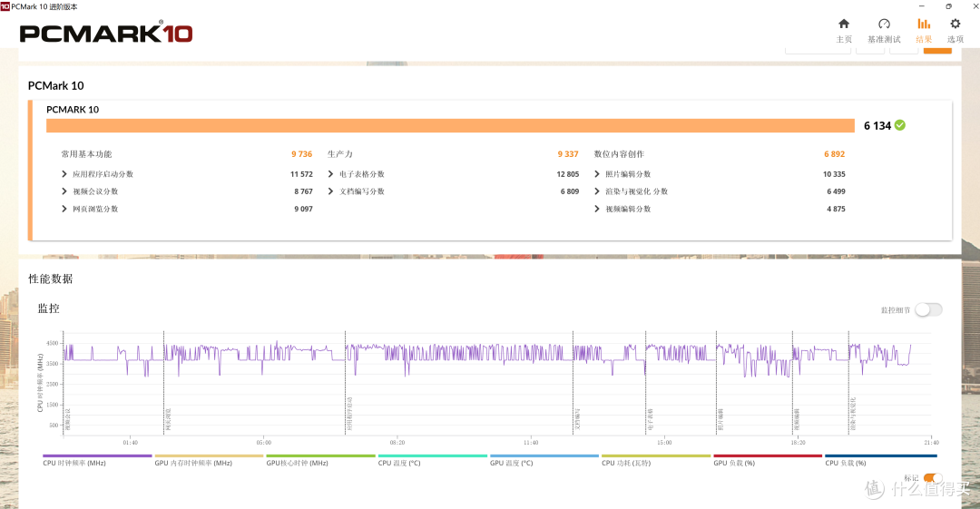This screenshot has height=509, width=980.
Task: Click the 8 767 video conferencing score
Action: coord(303,191)
